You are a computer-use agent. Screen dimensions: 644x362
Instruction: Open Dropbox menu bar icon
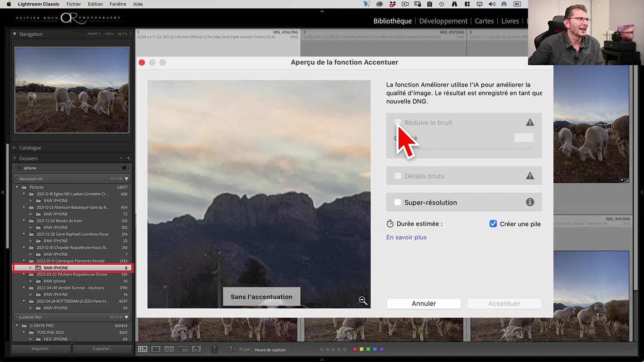click(x=392, y=4)
